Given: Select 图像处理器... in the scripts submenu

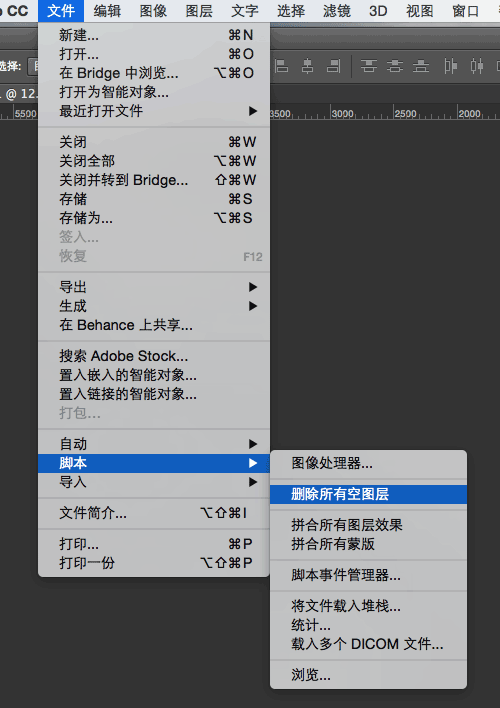Looking at the screenshot, I should 369,463.
